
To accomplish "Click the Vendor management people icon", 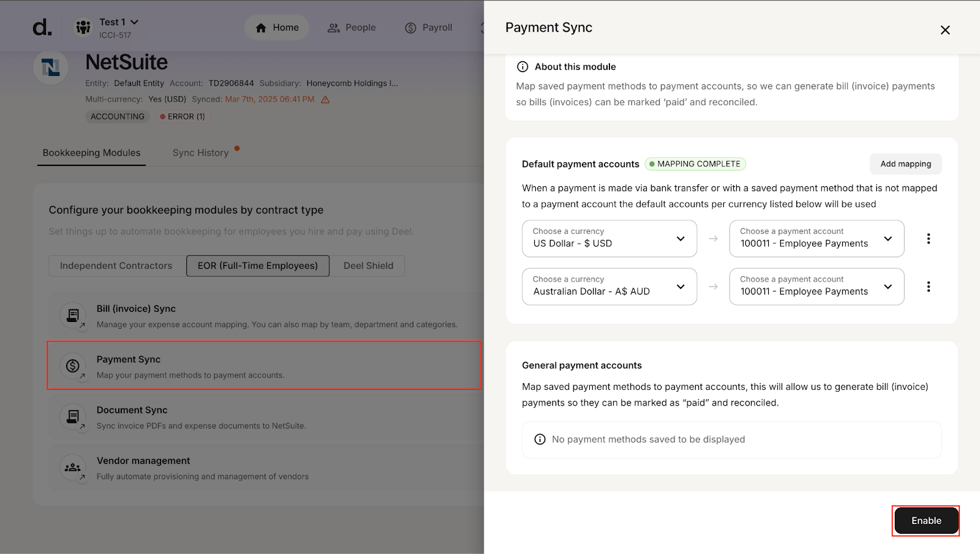I will [73, 468].
